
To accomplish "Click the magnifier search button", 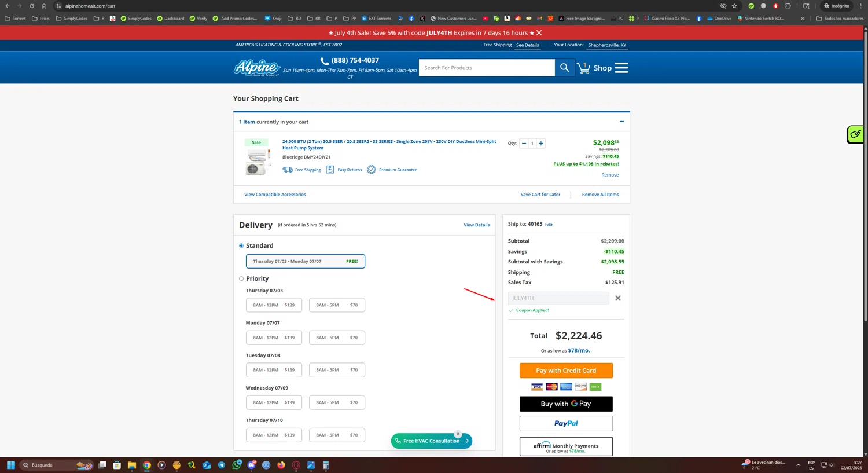I will [564, 68].
